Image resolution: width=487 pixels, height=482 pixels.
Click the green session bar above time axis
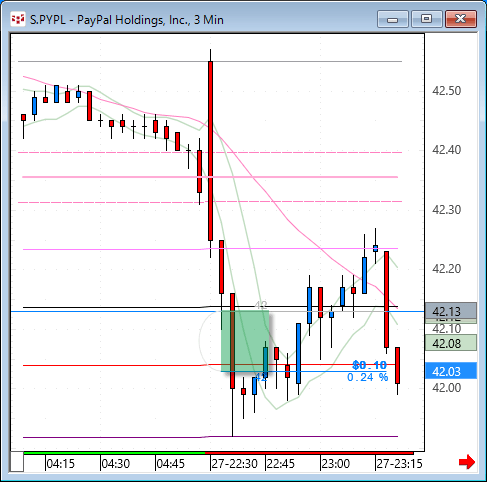coord(114,453)
